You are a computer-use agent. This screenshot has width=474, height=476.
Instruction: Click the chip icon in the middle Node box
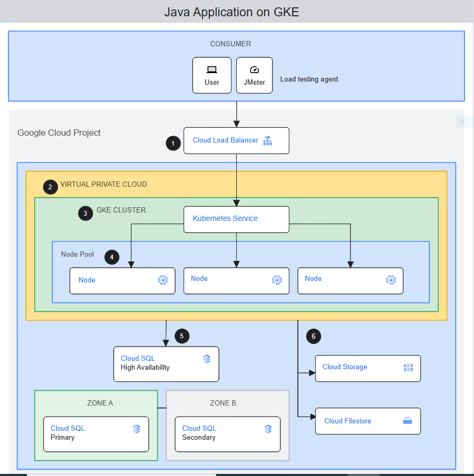pyautogui.click(x=277, y=280)
